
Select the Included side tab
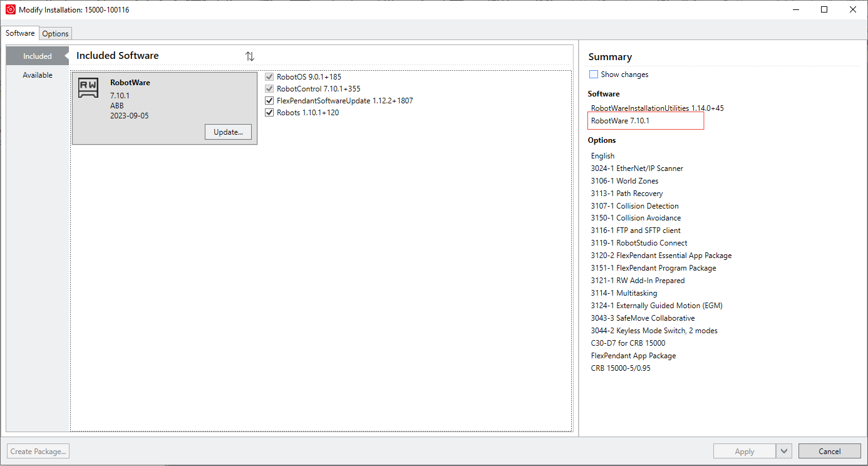[x=38, y=56]
